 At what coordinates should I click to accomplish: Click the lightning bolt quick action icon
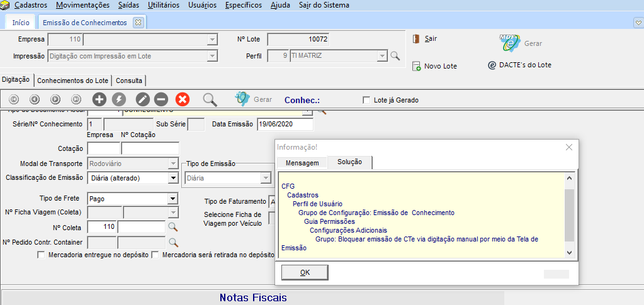click(119, 99)
